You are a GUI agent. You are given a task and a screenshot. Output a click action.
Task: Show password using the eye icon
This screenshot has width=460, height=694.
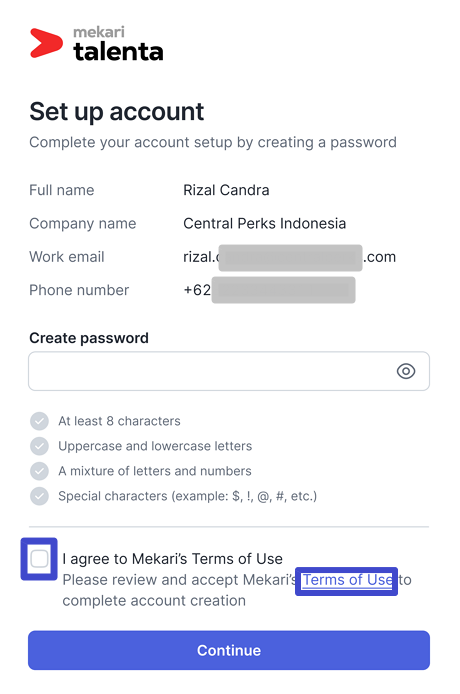406,371
